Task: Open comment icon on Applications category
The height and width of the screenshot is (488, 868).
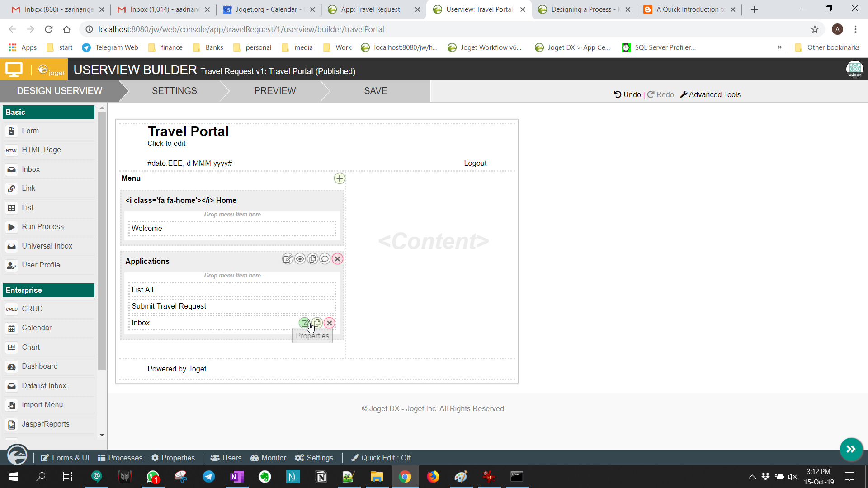Action: [325, 259]
